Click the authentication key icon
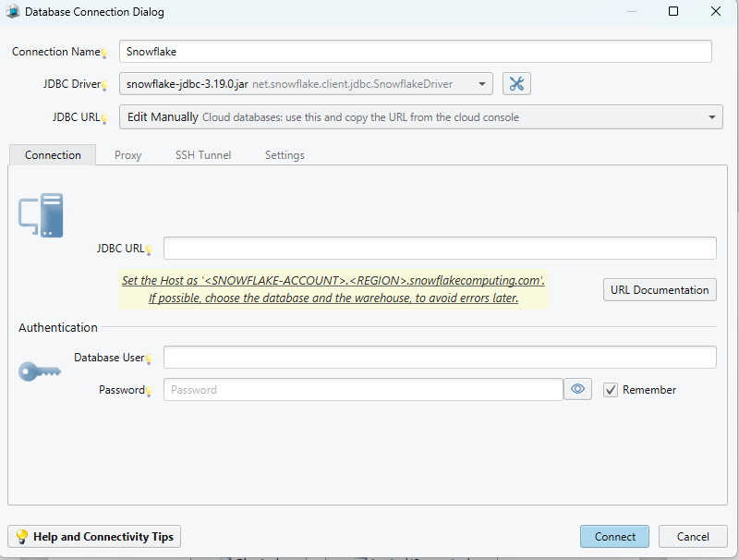 tap(40, 371)
